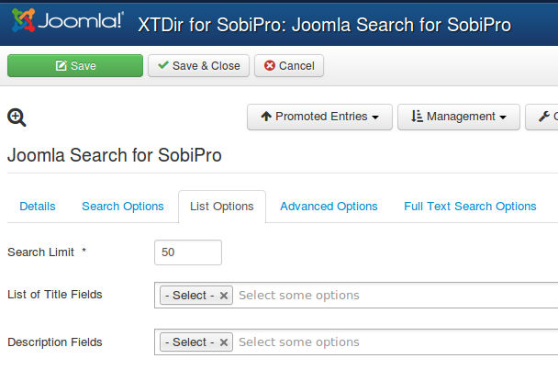Click the Description Fields label
This screenshot has height=392, width=558.
[55, 342]
